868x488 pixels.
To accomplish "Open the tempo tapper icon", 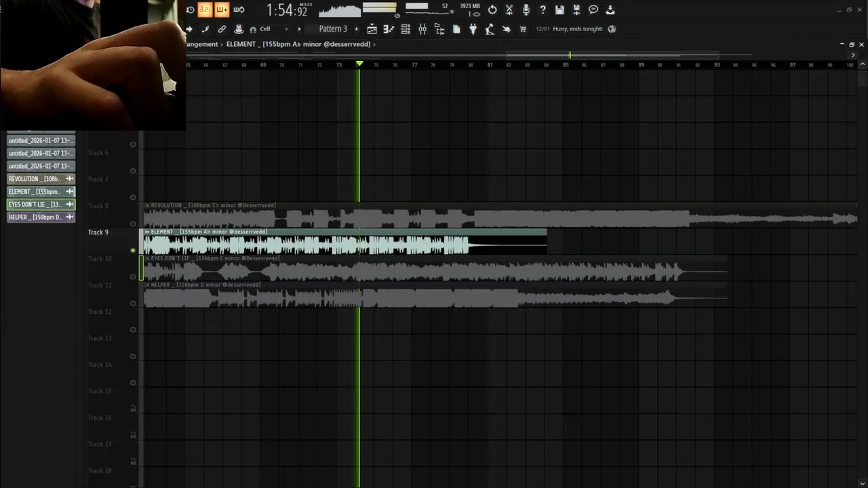I will [490, 29].
